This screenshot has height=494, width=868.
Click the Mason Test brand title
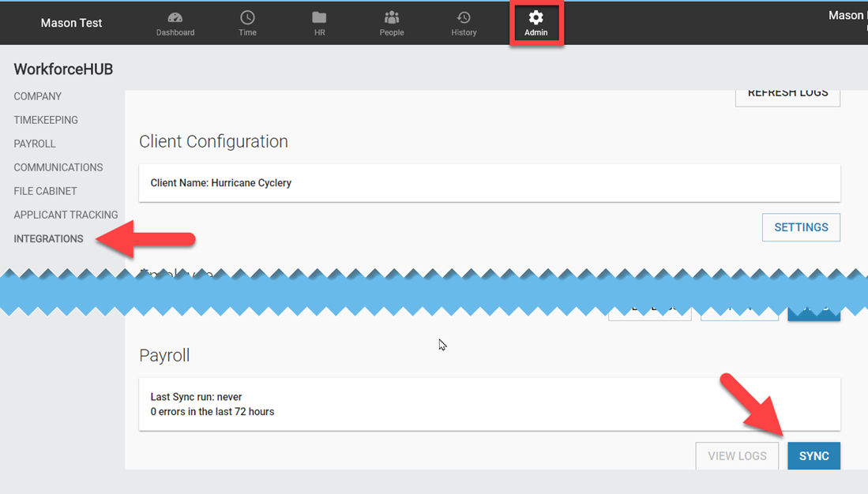coord(72,23)
